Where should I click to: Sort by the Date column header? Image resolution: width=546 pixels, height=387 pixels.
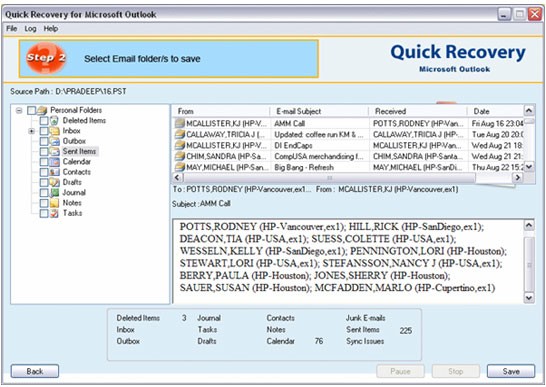495,111
